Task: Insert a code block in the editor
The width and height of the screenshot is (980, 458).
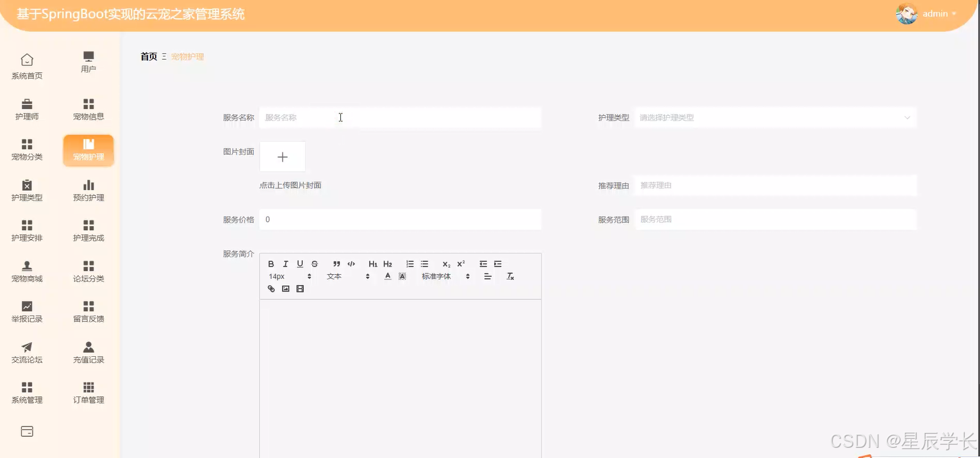Action: coord(351,264)
